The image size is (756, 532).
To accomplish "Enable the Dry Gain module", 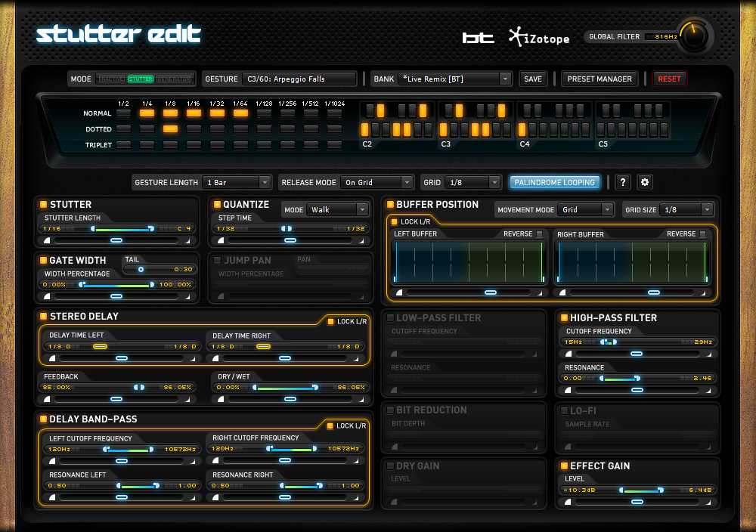I will (391, 466).
